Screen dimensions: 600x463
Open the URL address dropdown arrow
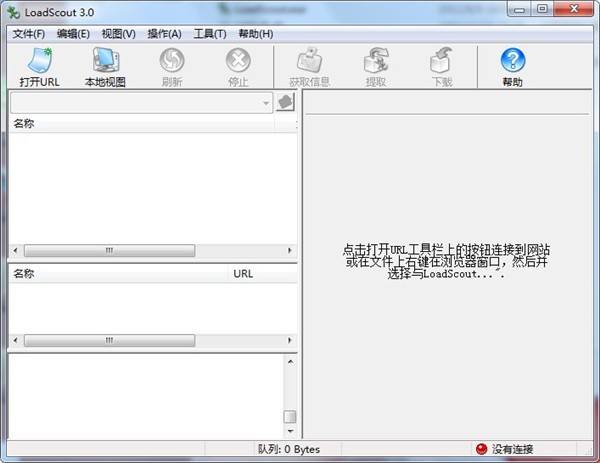[266, 103]
